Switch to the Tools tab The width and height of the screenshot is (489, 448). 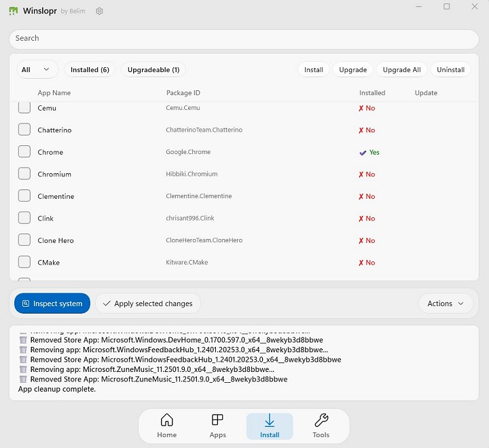coord(321,426)
